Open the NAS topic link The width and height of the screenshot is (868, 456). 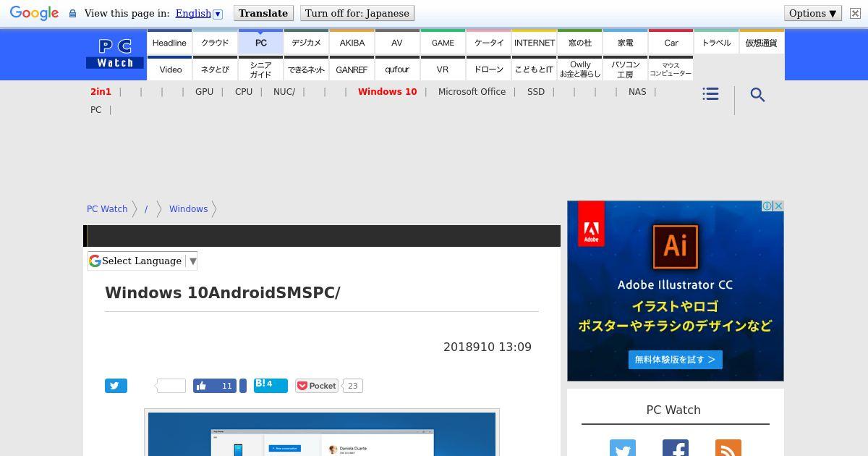(637, 92)
